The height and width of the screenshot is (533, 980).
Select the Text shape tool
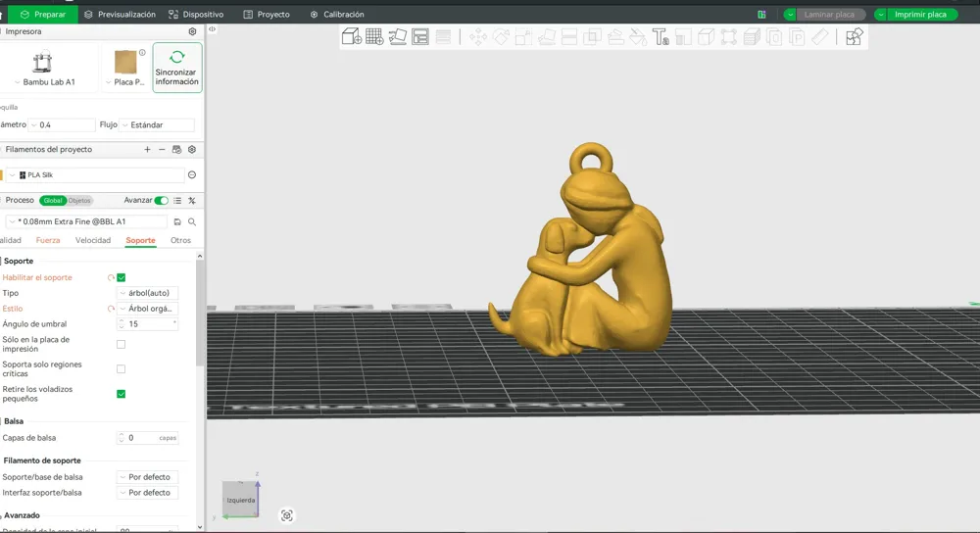pos(661,37)
